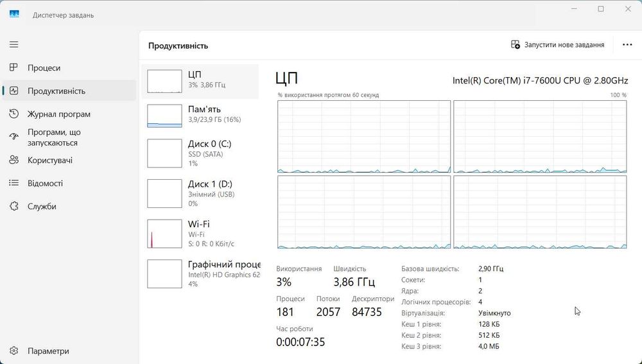The width and height of the screenshot is (642, 364).
Task: Click the Продуктивність page heading
Action: 178,46
